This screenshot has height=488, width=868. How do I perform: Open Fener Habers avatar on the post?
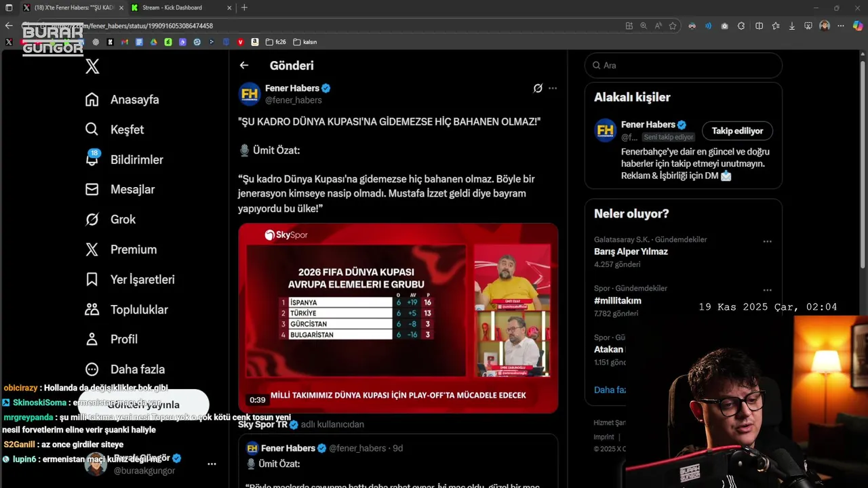(250, 94)
